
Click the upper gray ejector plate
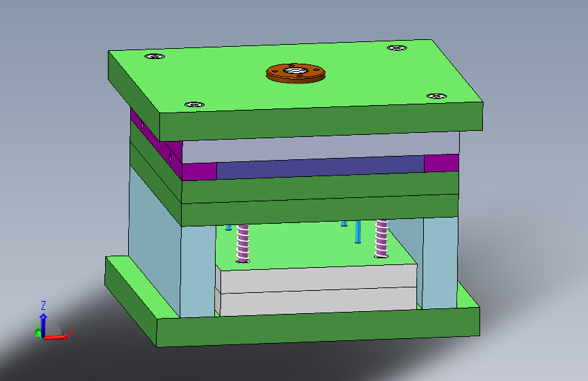318,278
